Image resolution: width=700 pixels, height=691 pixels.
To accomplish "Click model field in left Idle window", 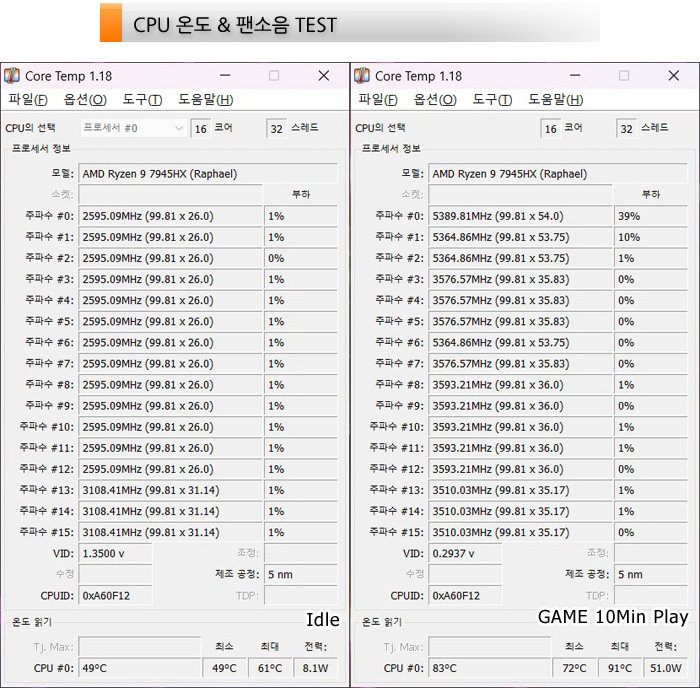I will (x=208, y=174).
